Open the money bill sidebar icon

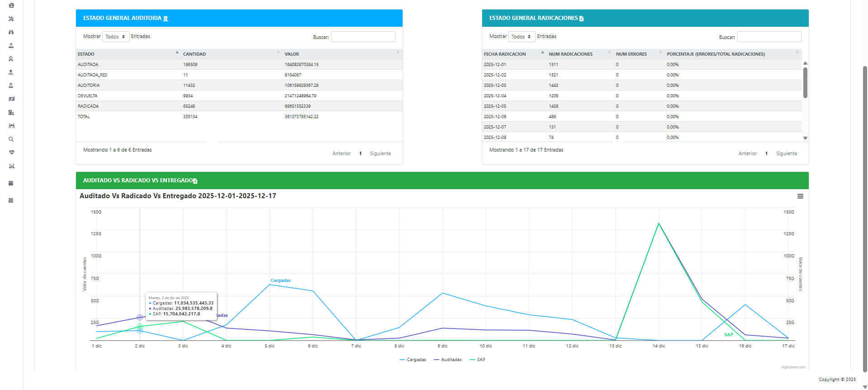click(11, 99)
